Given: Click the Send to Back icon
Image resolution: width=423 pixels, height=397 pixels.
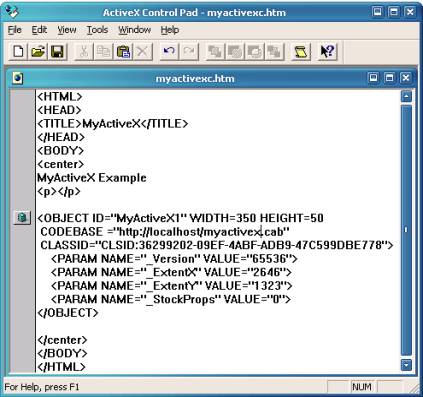Looking at the screenshot, I should pyautogui.click(x=274, y=52).
